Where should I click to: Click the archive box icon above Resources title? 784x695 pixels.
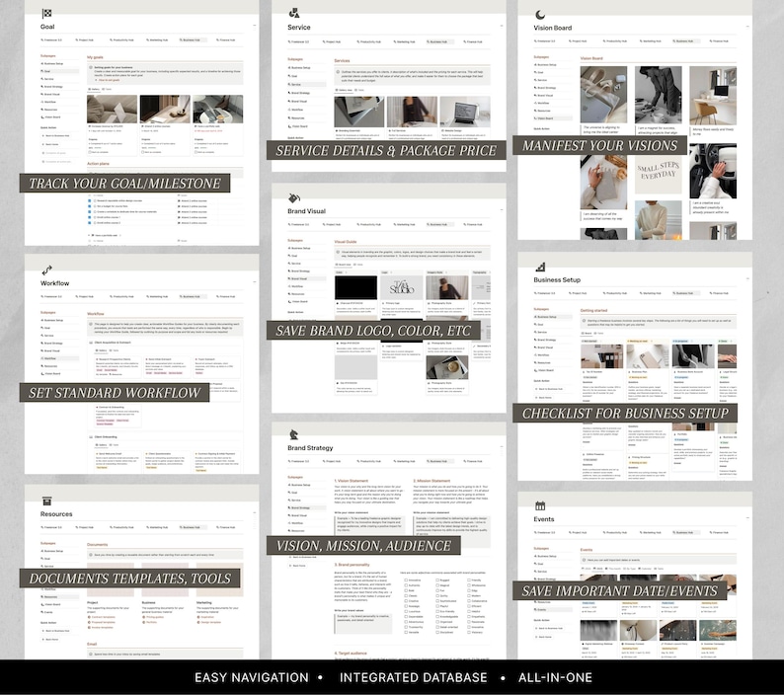(x=47, y=501)
